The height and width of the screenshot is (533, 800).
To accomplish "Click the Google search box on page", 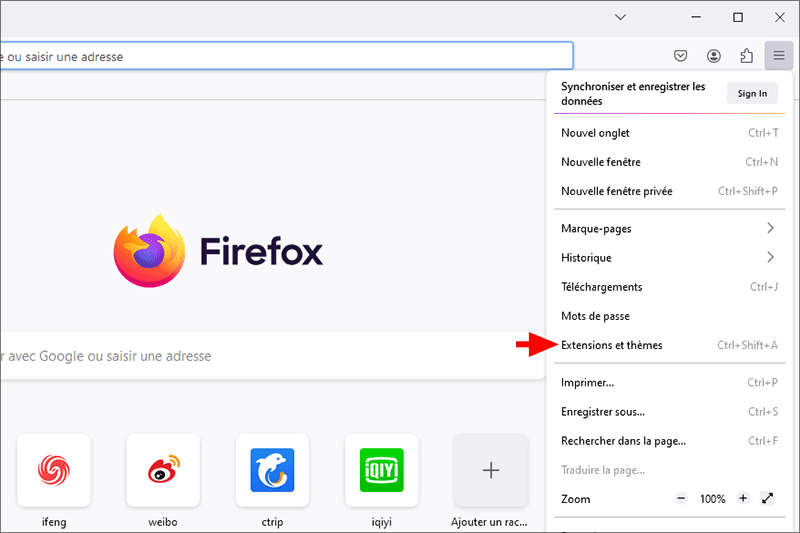I will 272,356.
